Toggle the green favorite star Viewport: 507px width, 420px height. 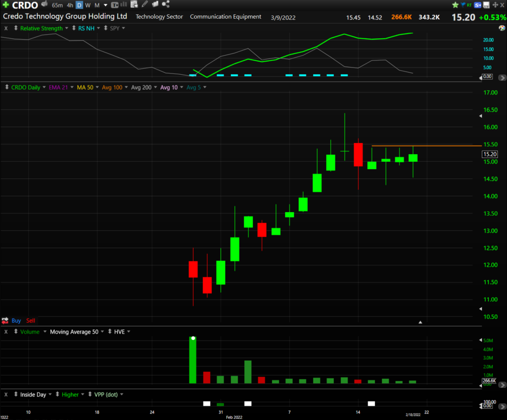pyautogui.click(x=455, y=5)
